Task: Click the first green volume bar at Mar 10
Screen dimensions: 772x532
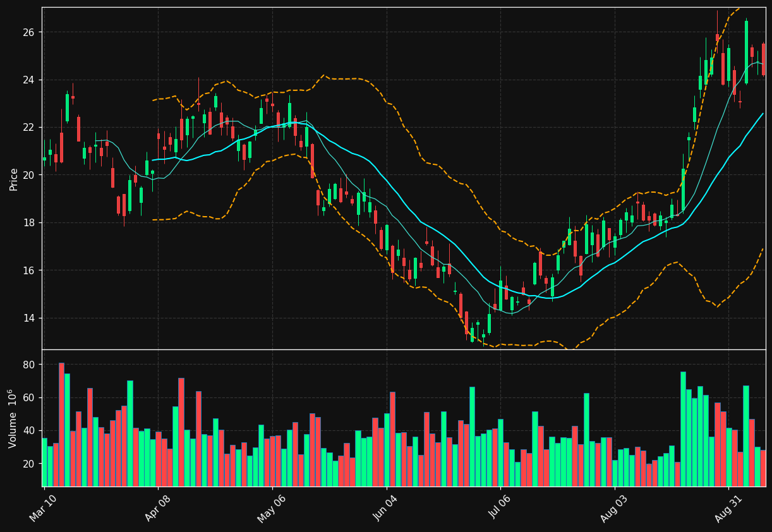Action: click(x=44, y=462)
